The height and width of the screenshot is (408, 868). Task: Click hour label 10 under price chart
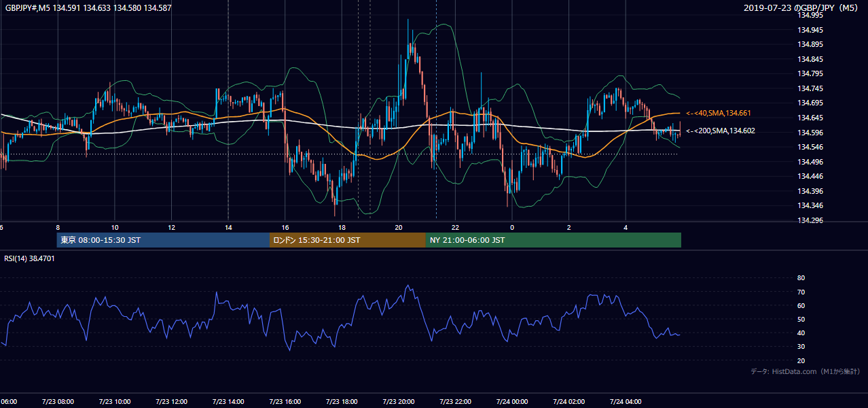115,228
